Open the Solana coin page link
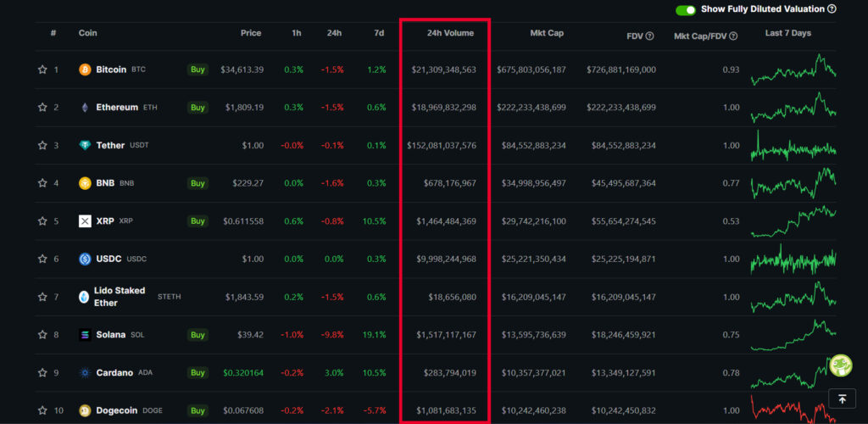This screenshot has width=868, height=424. coord(111,335)
